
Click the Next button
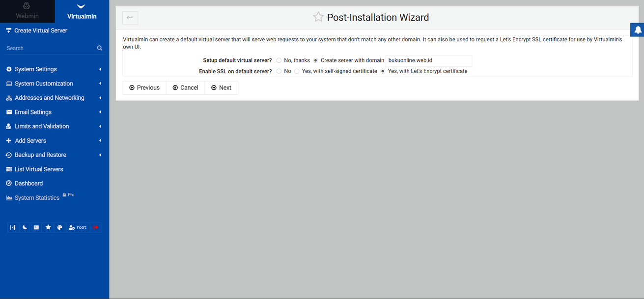[x=221, y=87]
